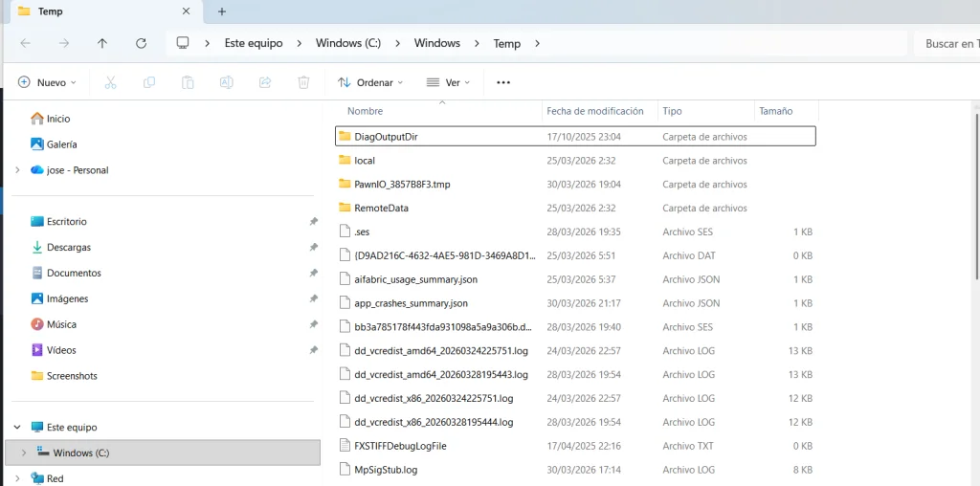The height and width of the screenshot is (486, 980).
Task: Click chevron after Este equipo in breadcrumb
Action: click(300, 43)
